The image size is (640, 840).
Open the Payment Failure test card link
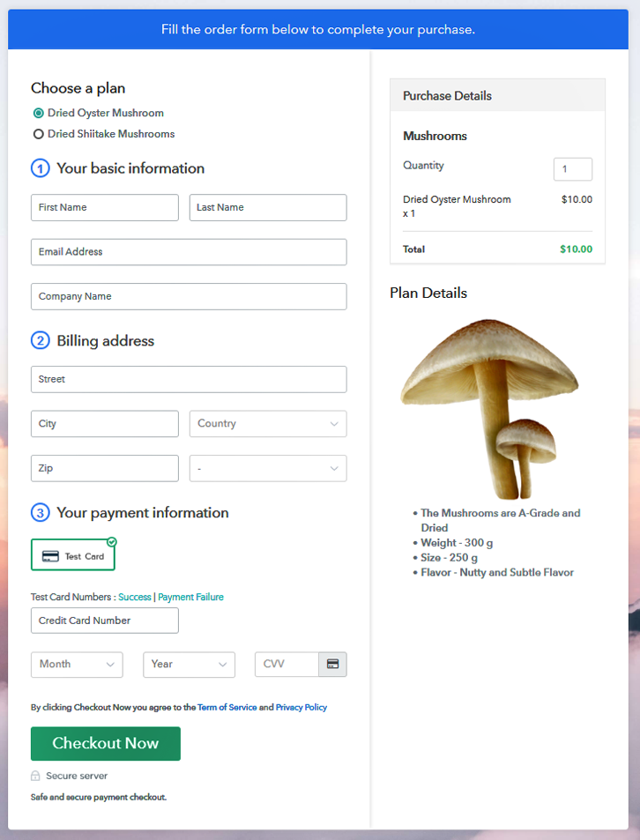[x=190, y=598]
